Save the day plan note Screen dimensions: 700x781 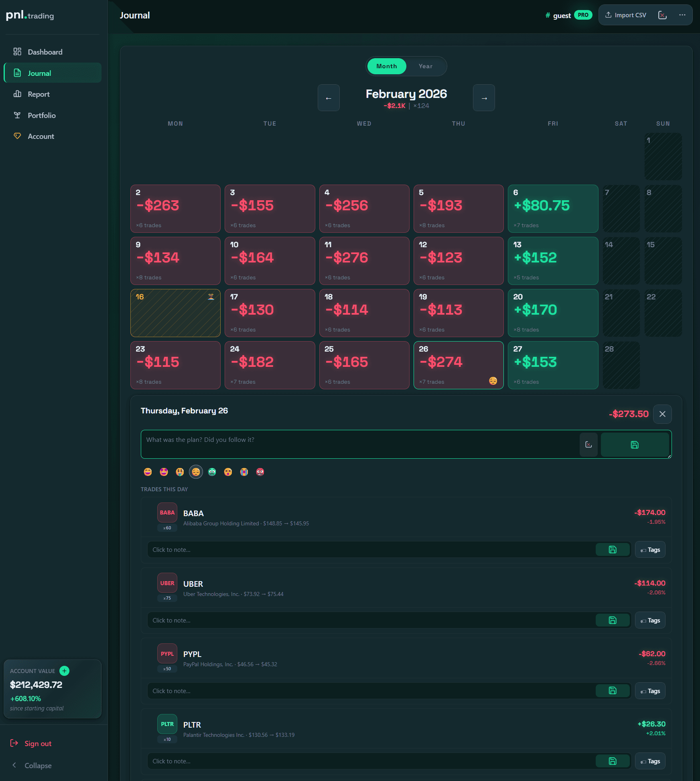pos(635,445)
